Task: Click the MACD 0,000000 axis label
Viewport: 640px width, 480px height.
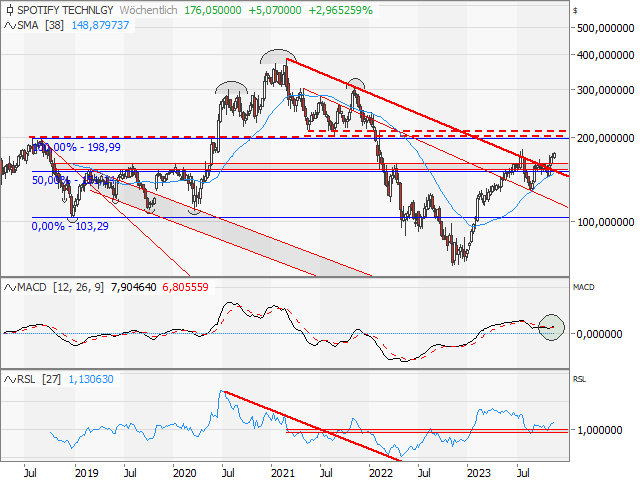Action: pos(599,334)
